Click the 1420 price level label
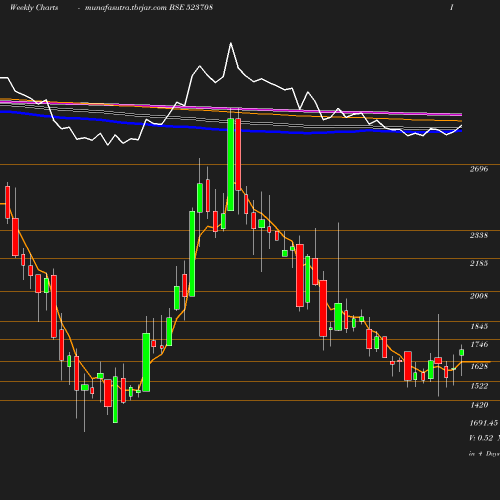The height and width of the screenshot is (500, 500). pyautogui.click(x=479, y=405)
